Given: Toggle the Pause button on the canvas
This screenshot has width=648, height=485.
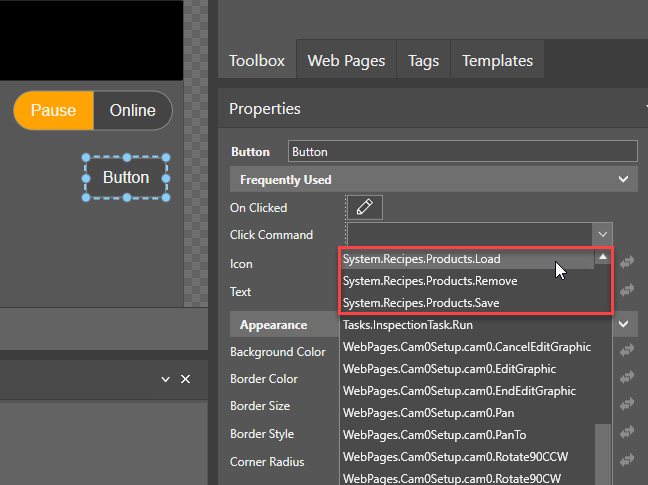Looking at the screenshot, I should (x=54, y=110).
